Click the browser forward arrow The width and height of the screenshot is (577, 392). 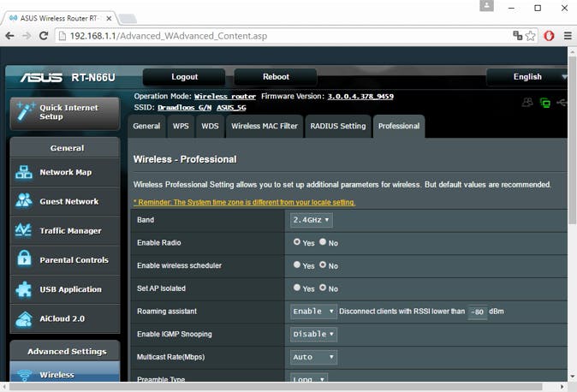(27, 36)
